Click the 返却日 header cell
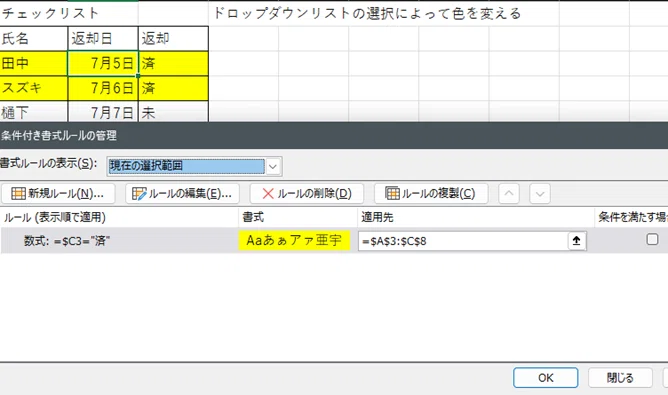This screenshot has width=668, height=395. [x=103, y=39]
